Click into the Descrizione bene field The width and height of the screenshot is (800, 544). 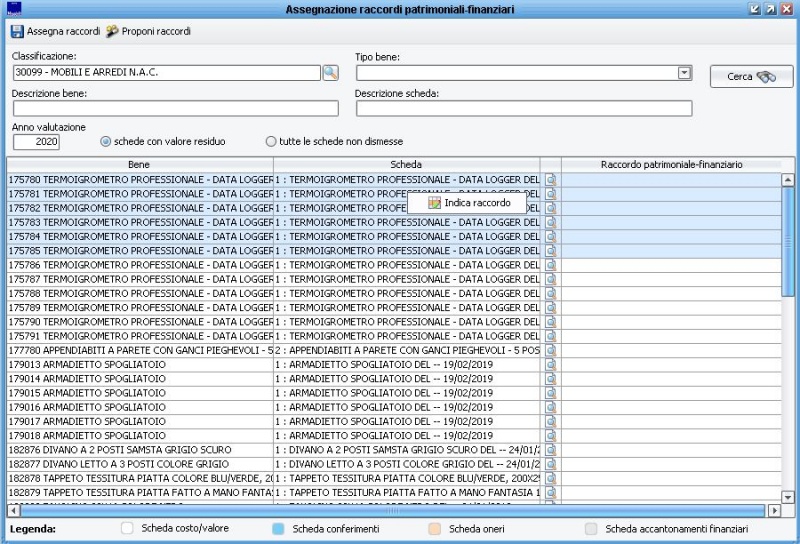175,108
